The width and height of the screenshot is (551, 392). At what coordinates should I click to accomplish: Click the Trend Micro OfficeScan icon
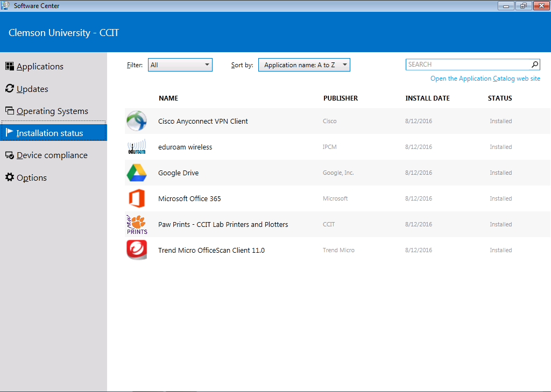137,250
